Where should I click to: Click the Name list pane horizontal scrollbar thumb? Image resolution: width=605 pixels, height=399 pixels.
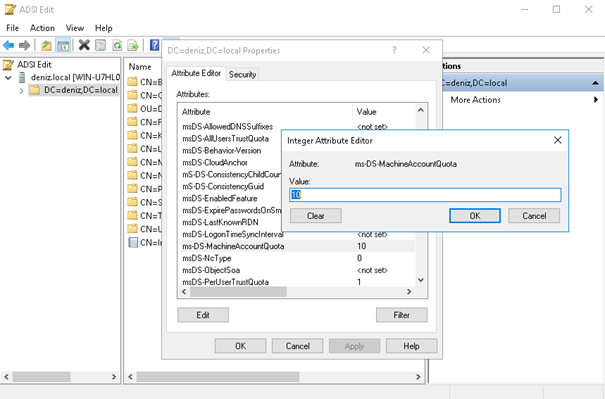click(218, 377)
